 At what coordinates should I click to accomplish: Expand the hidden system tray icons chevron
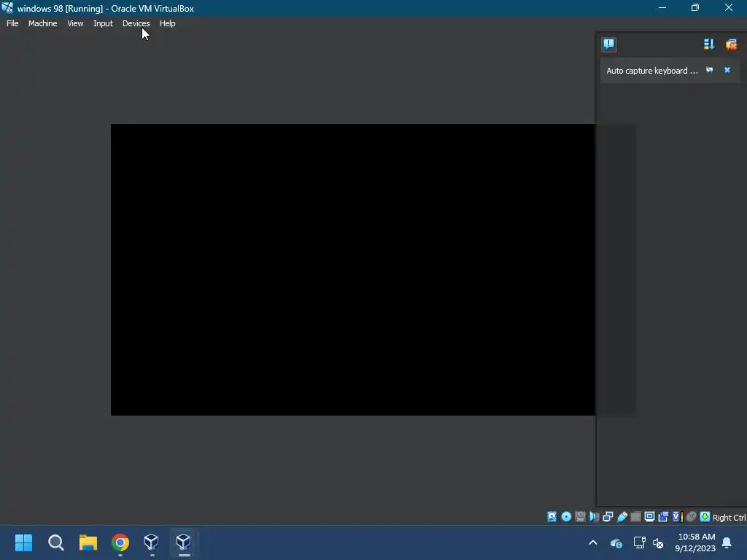pyautogui.click(x=593, y=542)
